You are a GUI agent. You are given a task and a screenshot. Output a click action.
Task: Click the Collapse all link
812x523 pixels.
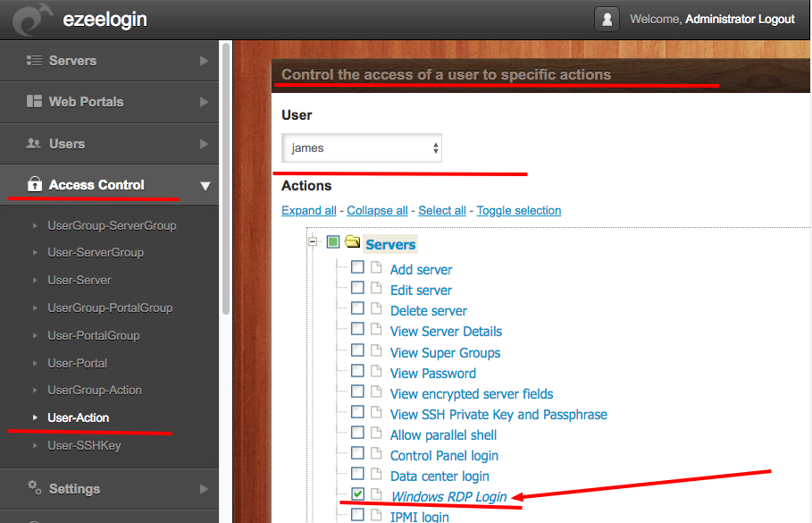(377, 210)
